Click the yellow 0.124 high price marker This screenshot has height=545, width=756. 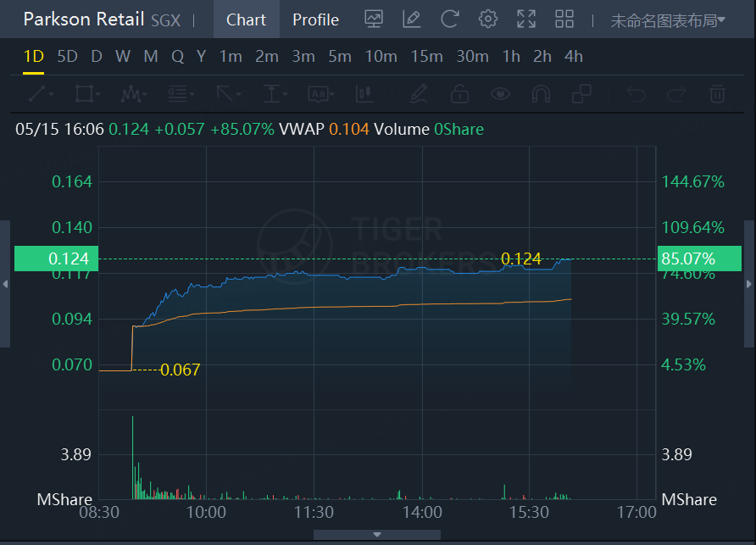click(520, 259)
